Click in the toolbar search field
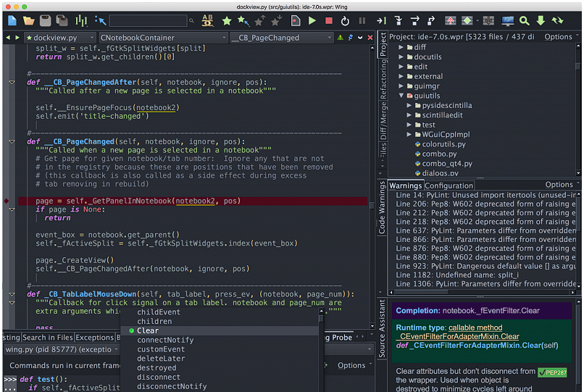Image resolution: width=584 pixels, height=392 pixels. [x=149, y=21]
